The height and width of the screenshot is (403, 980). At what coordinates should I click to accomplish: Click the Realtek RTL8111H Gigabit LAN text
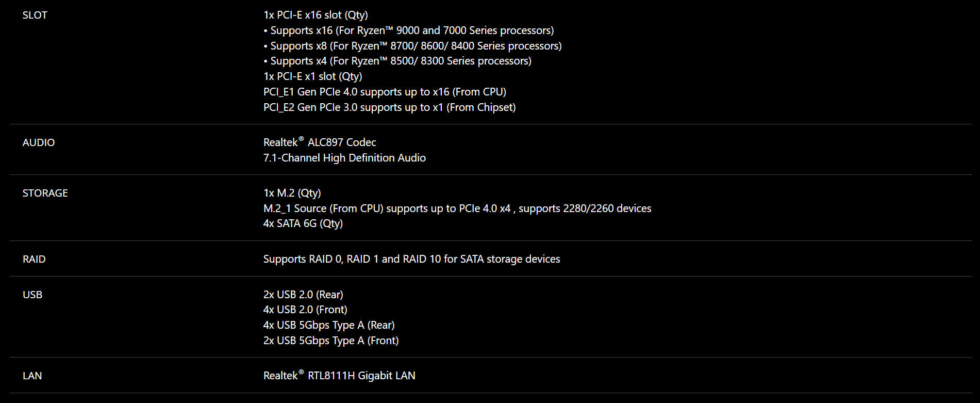click(x=339, y=376)
